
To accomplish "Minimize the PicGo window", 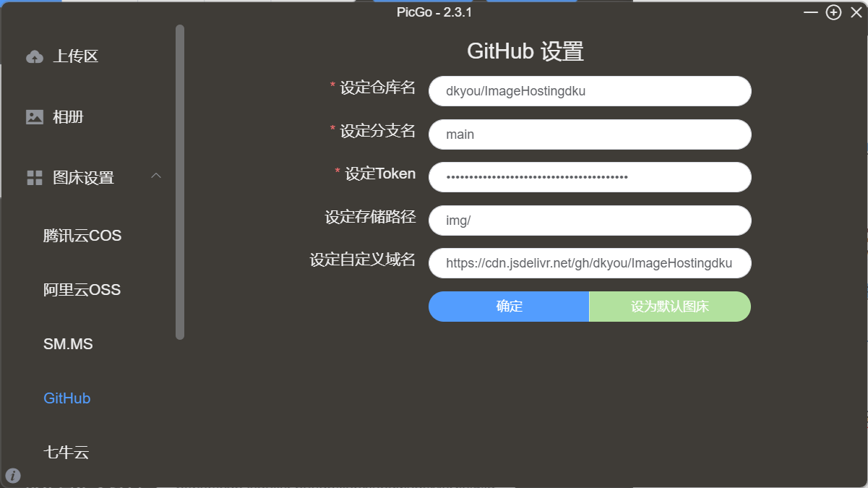I will coord(811,12).
